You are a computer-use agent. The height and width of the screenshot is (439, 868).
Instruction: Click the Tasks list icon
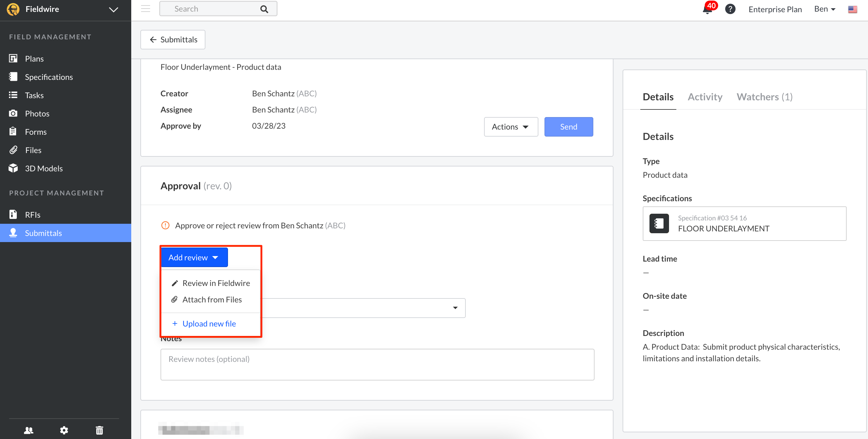[x=13, y=95]
